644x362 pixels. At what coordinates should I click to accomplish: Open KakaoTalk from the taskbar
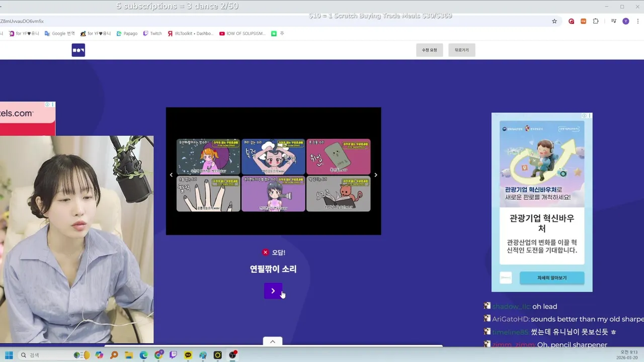point(188,355)
